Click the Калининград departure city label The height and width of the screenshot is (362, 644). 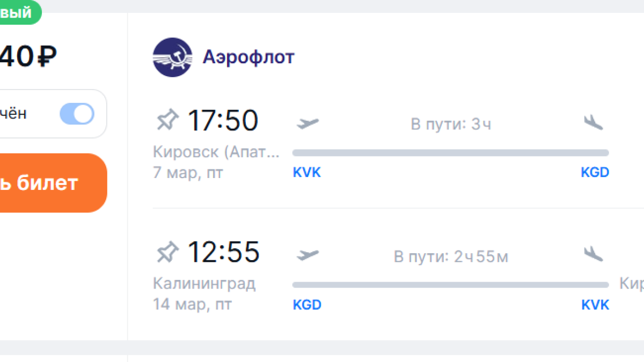coord(204,284)
